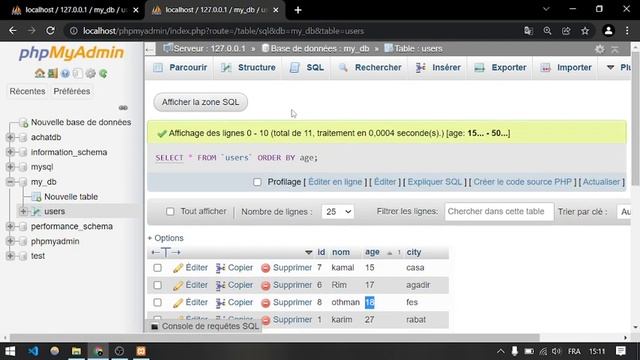The image size is (640, 360).
Task: Click the Nouvelle base de données item
Action: (x=81, y=122)
